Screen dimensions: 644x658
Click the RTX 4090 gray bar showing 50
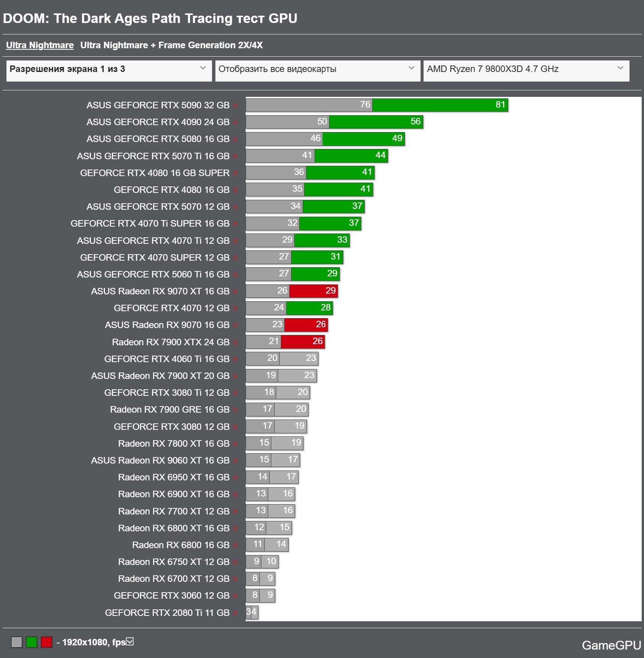287,122
